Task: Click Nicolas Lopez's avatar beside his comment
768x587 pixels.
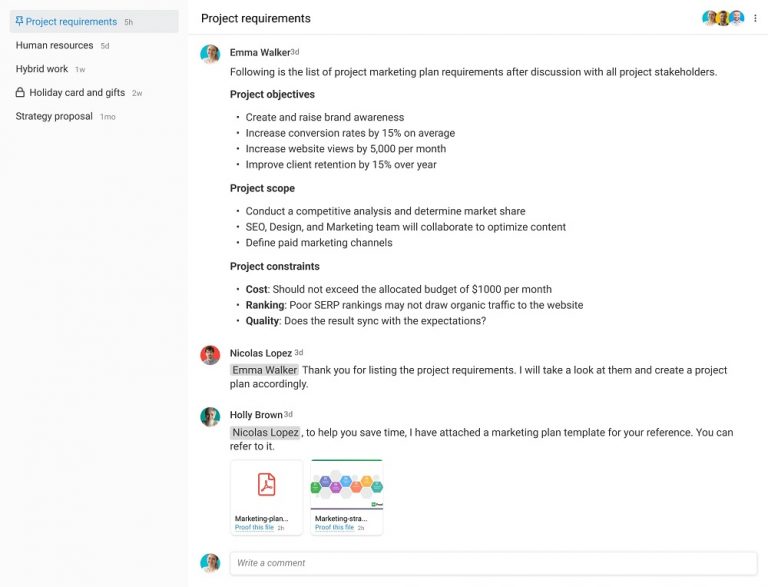Action: (x=210, y=355)
